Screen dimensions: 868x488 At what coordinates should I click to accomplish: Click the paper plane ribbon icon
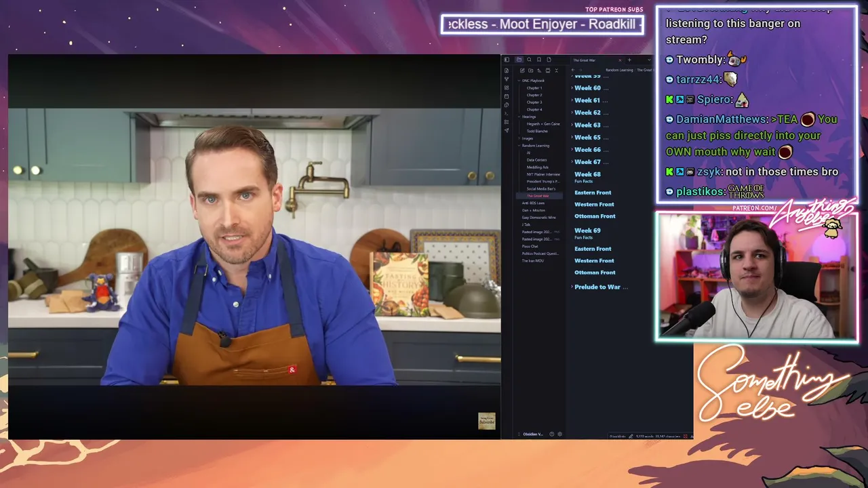507,131
